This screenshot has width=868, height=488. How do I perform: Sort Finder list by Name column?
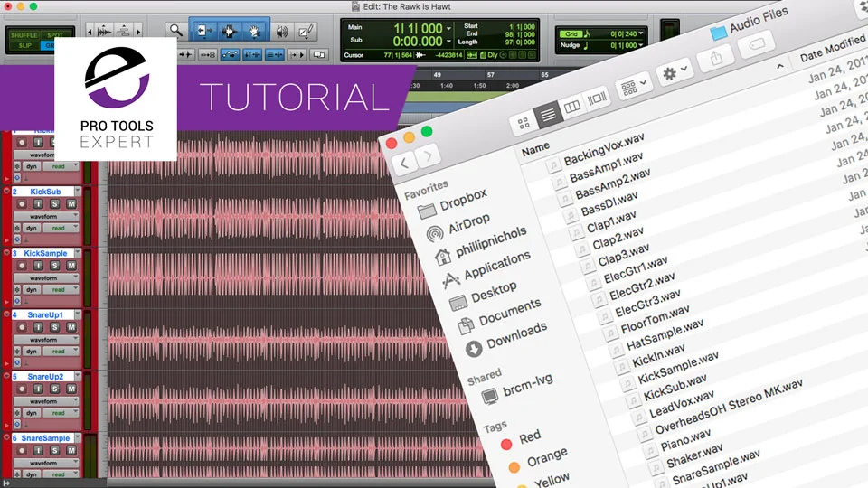click(535, 149)
